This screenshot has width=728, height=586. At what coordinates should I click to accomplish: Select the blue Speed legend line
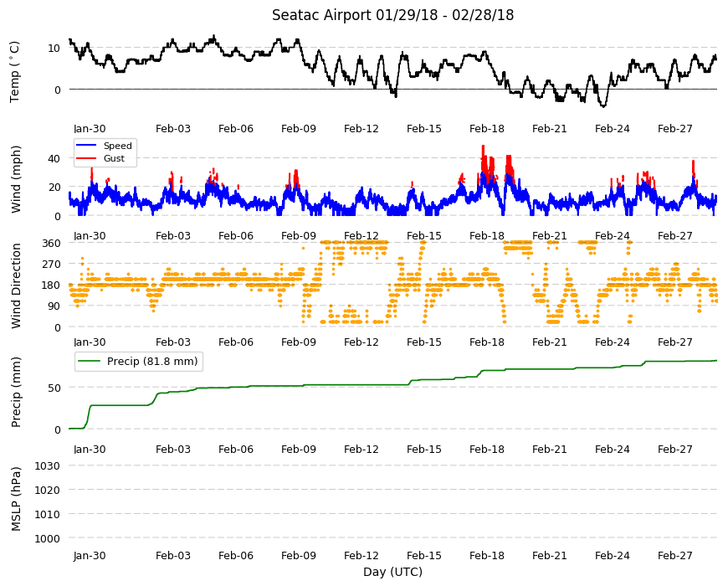click(85, 146)
